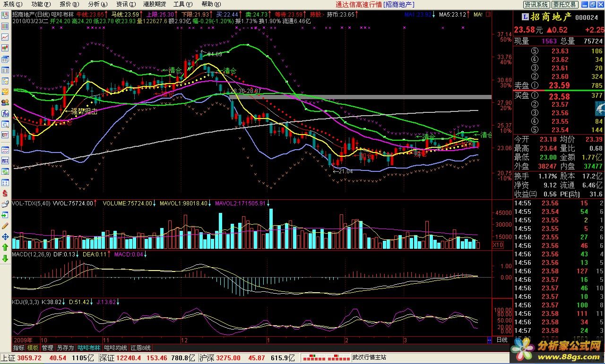Viewport: 605px width, 364px height.
Task: Click the bird logo in the order book
Action: 599,109
